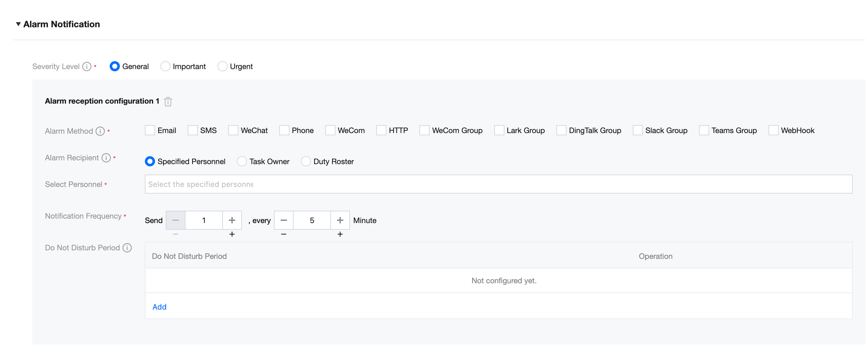
Task: Open the Select Personnel field
Action: (498, 184)
